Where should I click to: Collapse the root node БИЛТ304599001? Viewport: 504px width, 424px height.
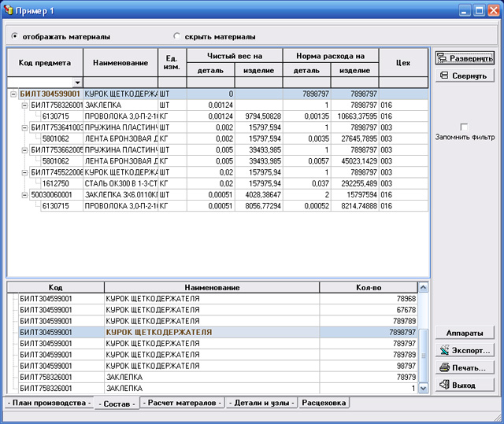click(13, 94)
